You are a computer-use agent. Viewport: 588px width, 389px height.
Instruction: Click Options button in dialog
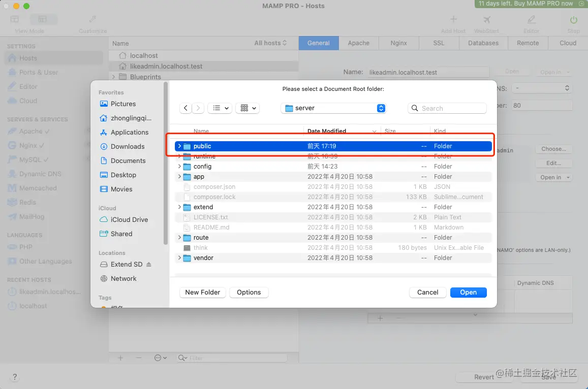(249, 293)
